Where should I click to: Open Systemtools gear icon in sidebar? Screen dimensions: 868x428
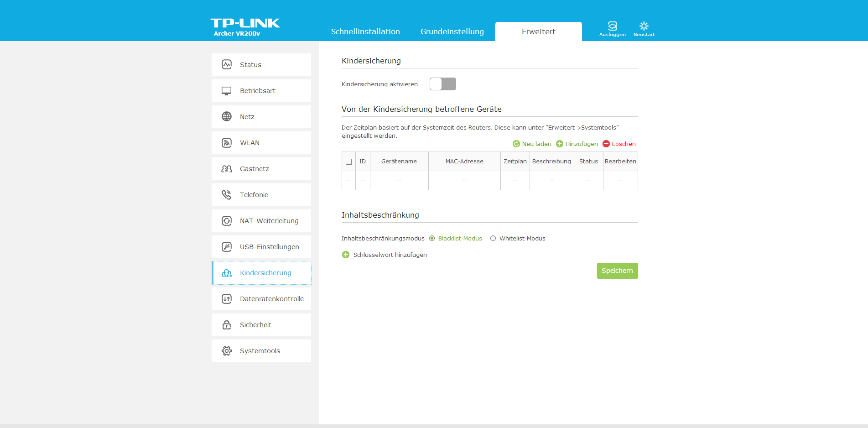pos(227,351)
